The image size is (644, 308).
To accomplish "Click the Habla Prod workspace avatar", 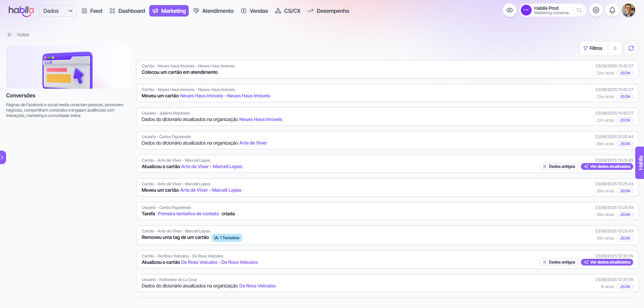I will coord(526,10).
